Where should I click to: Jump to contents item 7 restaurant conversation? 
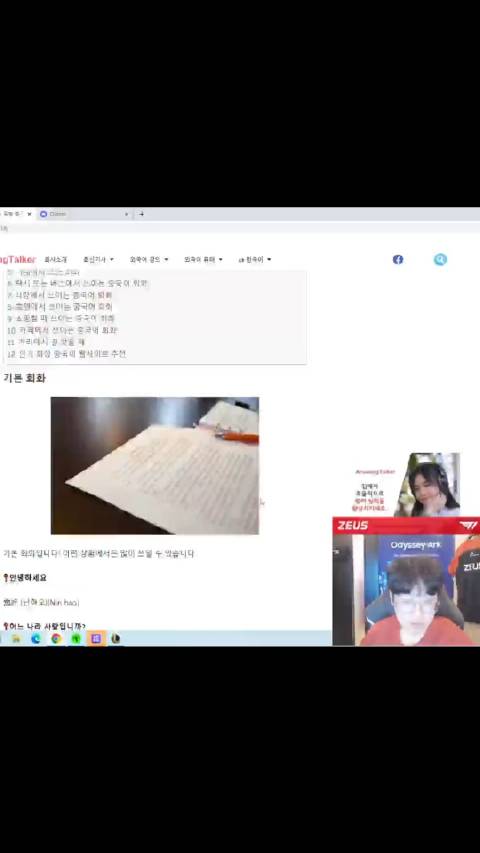click(60, 295)
